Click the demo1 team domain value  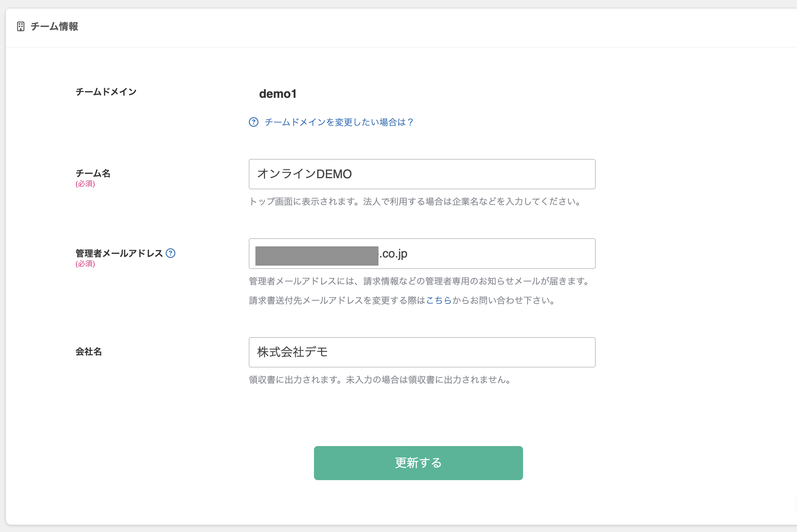pos(278,94)
